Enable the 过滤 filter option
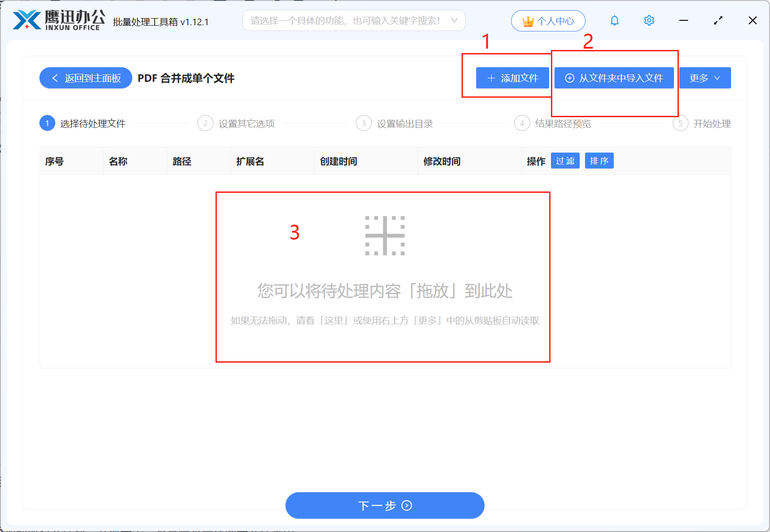 click(565, 161)
